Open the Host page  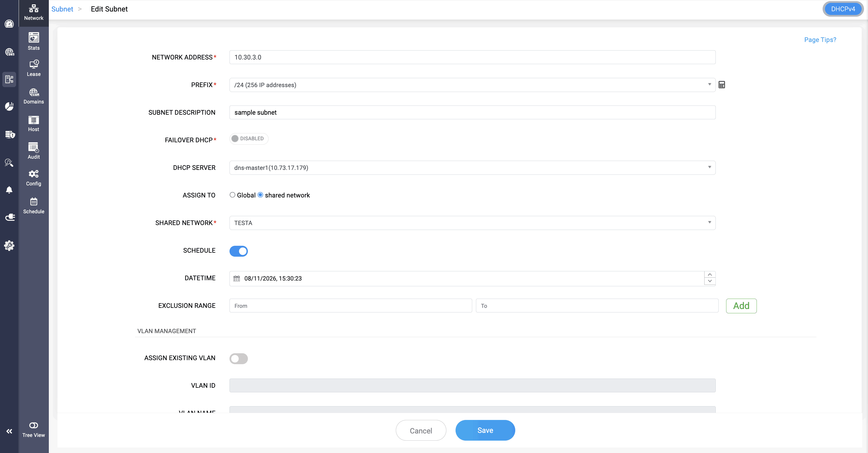pyautogui.click(x=34, y=123)
